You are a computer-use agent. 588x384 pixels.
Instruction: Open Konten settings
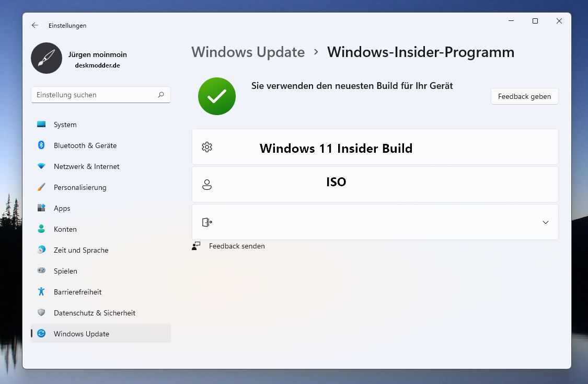(x=100, y=229)
